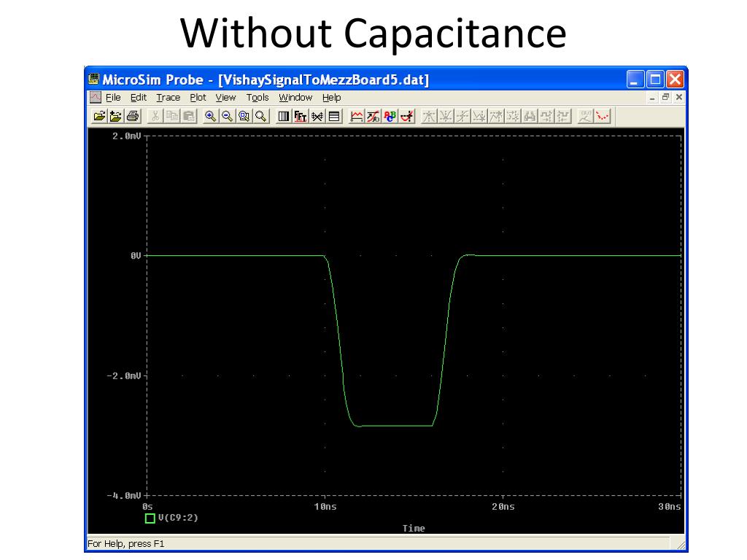This screenshot has width=747, height=560.
Task: Click the Cursor Trough icon
Action: tap(446, 116)
